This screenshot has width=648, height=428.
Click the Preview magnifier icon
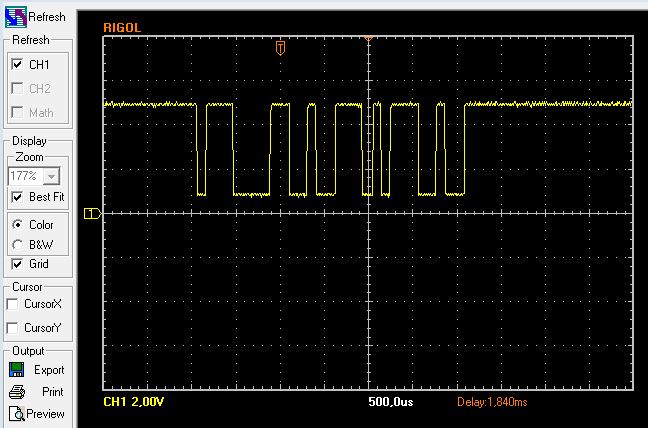pos(17,414)
